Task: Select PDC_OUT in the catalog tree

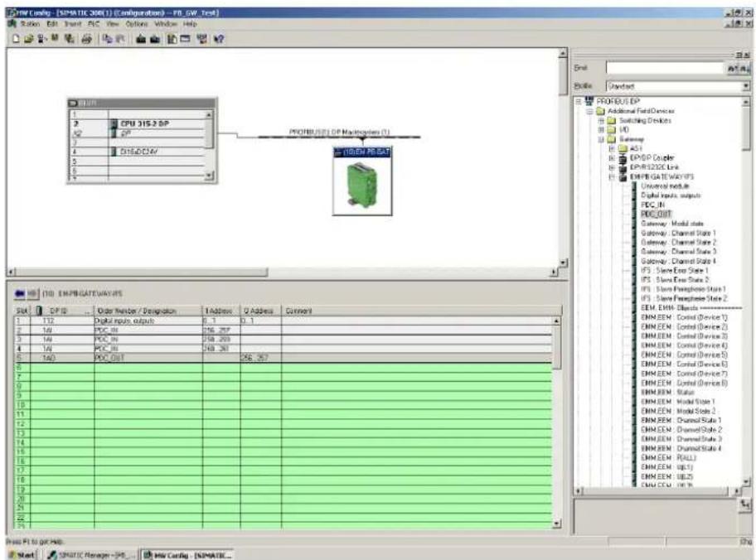Action: [x=656, y=214]
